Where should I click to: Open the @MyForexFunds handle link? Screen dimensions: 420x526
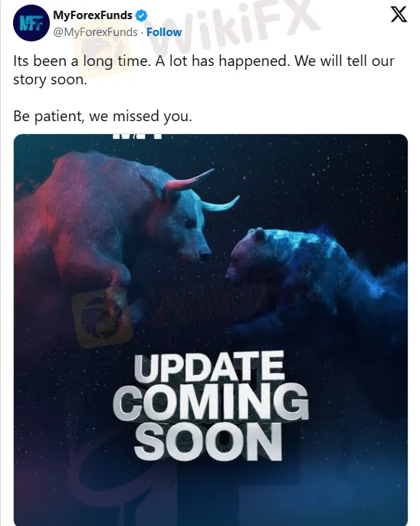click(95, 32)
